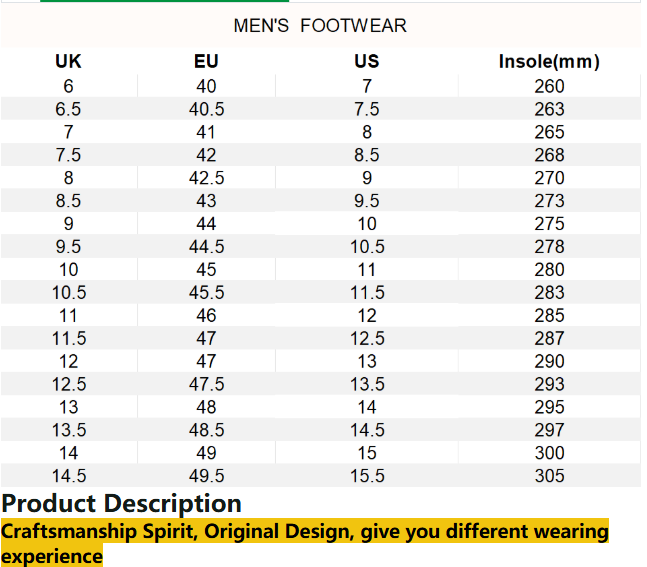Image resolution: width=647 pixels, height=567 pixels.
Task: Click the EU size 42.5 cell
Action: pos(206,178)
